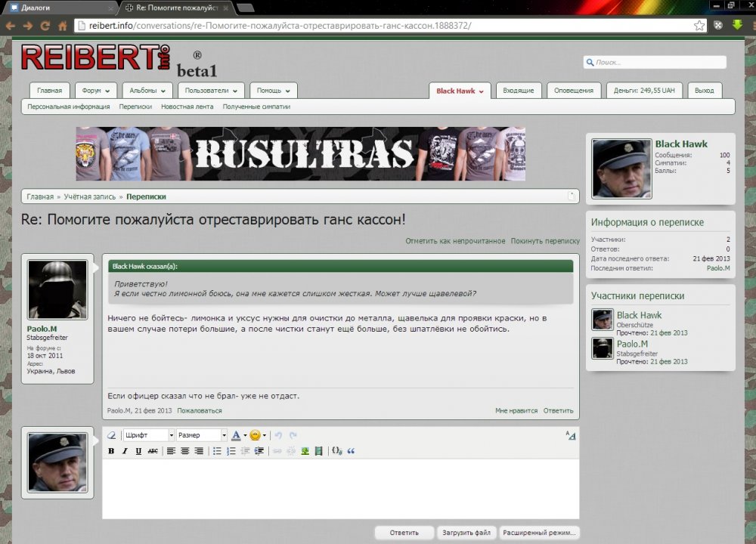Open the Деньги: 249,55 UAH tab
Screen dimensions: 756x544
click(x=644, y=91)
